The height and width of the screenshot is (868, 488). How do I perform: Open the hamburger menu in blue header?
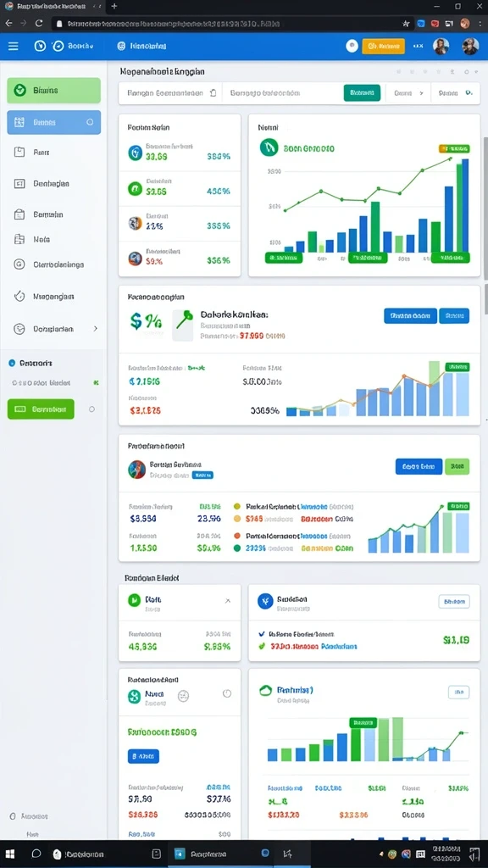(14, 47)
